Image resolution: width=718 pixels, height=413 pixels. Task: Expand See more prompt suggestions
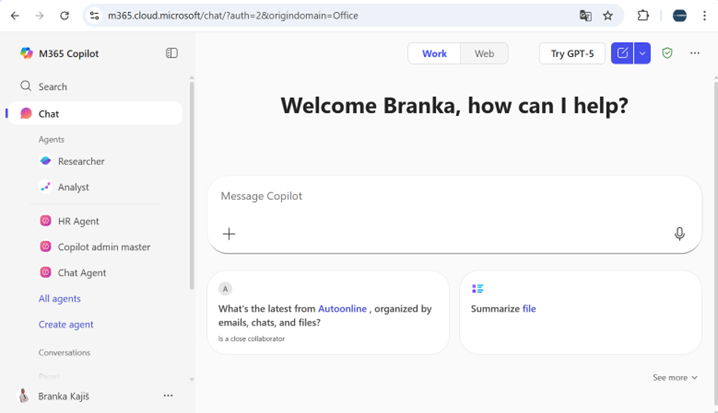pos(675,377)
